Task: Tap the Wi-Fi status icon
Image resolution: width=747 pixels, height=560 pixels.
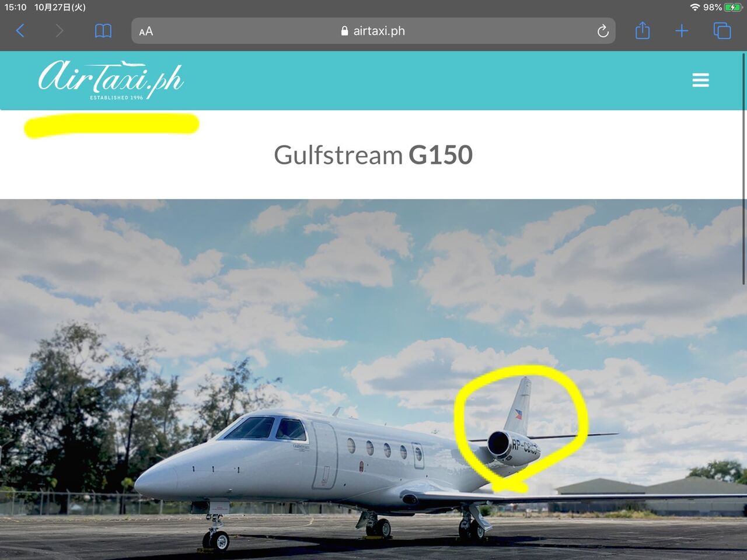Action: click(694, 7)
